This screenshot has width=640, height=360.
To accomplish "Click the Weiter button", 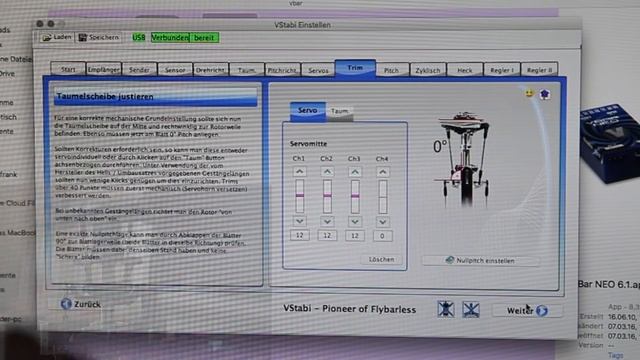I will point(527,311).
